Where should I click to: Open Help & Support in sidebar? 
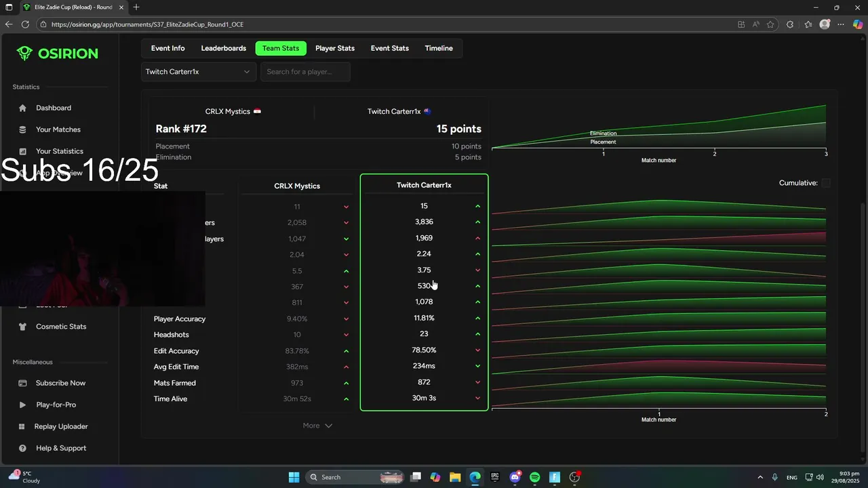pos(61,448)
